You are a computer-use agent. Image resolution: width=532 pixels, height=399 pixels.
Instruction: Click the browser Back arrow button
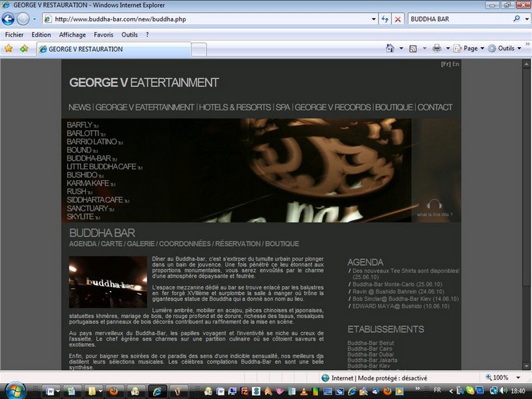(x=8, y=19)
